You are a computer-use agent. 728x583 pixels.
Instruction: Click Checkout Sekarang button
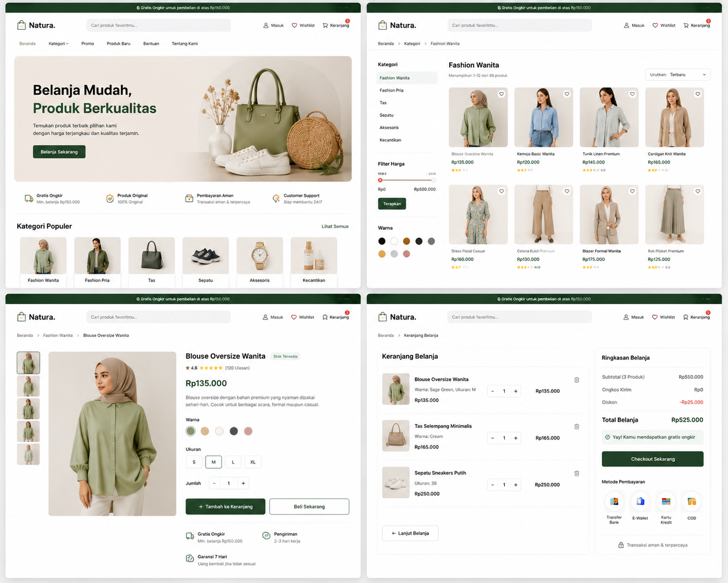[x=653, y=459]
